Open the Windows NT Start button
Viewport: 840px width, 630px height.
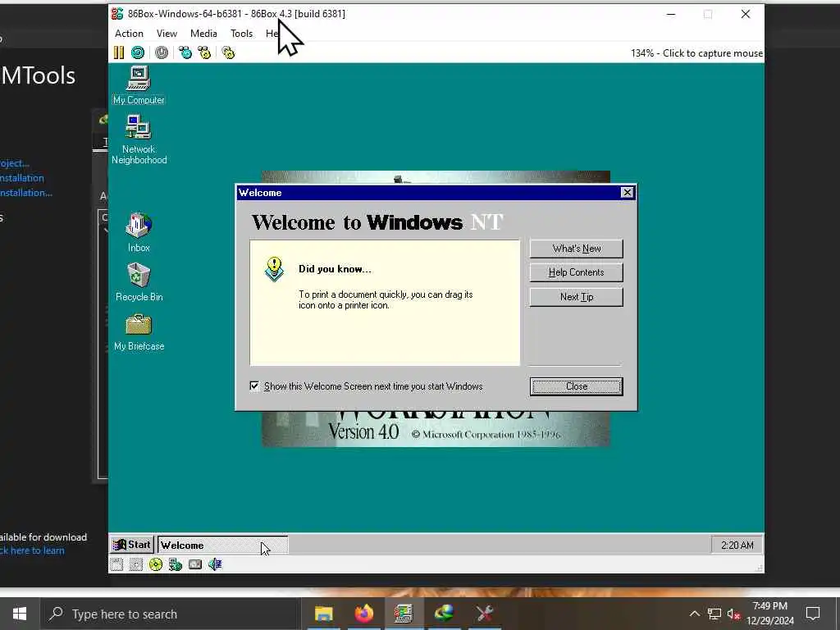click(132, 545)
